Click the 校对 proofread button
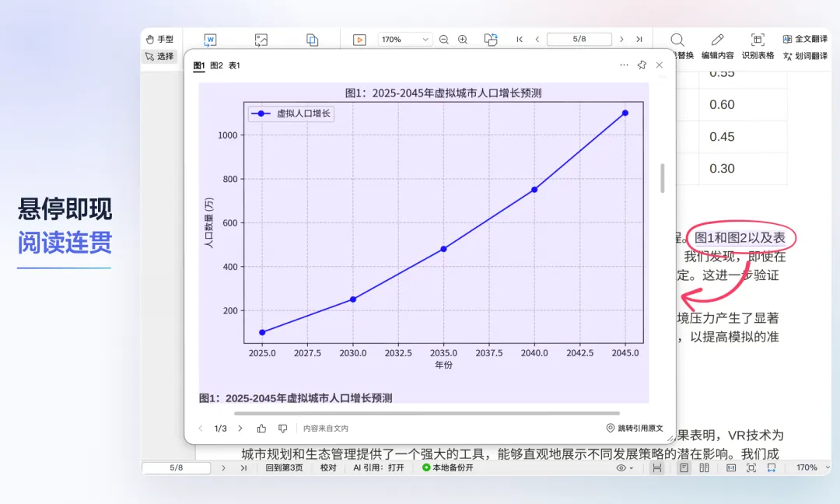 click(328, 467)
